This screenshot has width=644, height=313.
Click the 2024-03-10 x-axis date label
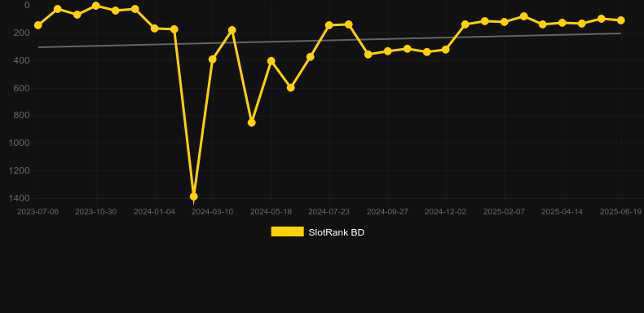click(212, 212)
